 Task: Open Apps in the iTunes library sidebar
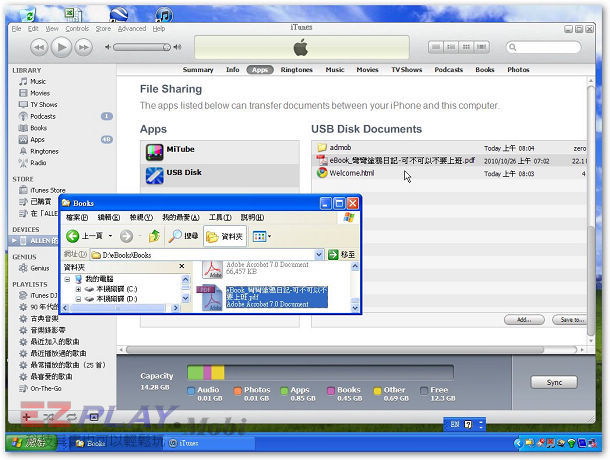(37, 140)
